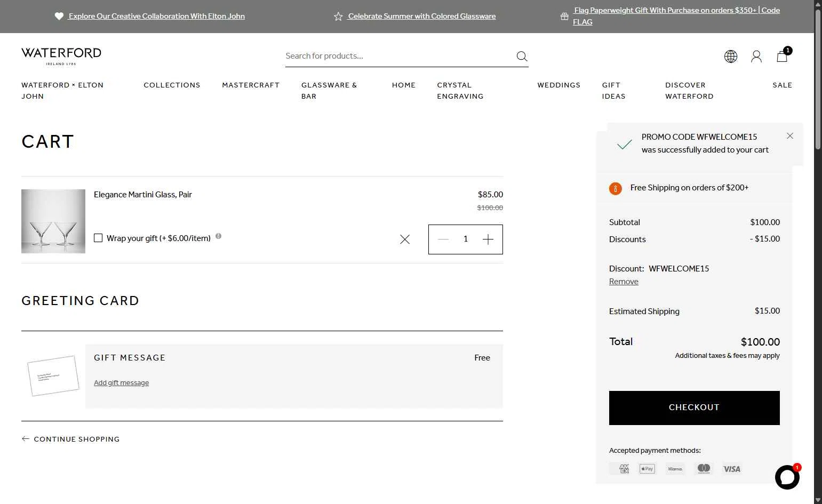
Task: Open the Mastercraft menu
Action: click(251, 85)
